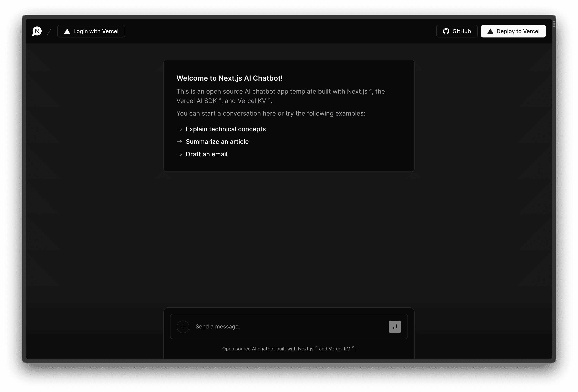The width and height of the screenshot is (578, 392).
Task: Open the Next.js link in welcome text
Action: 359,91
